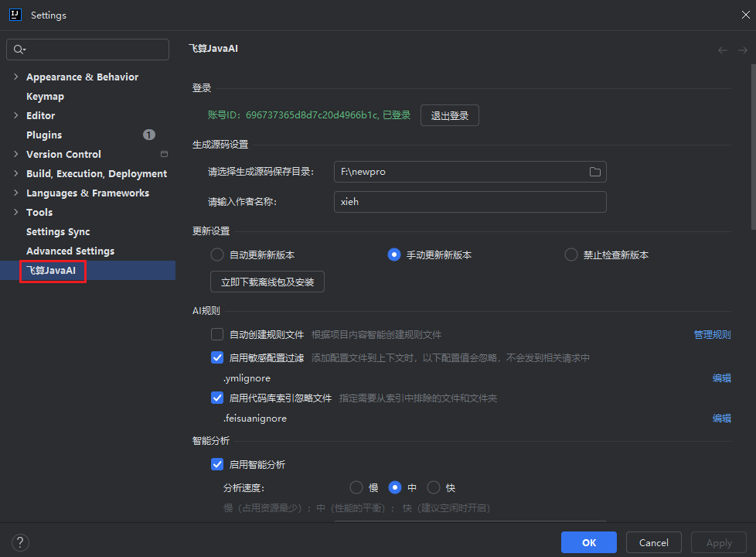Click the author name input field
The width and height of the screenshot is (756, 557).
coord(470,202)
